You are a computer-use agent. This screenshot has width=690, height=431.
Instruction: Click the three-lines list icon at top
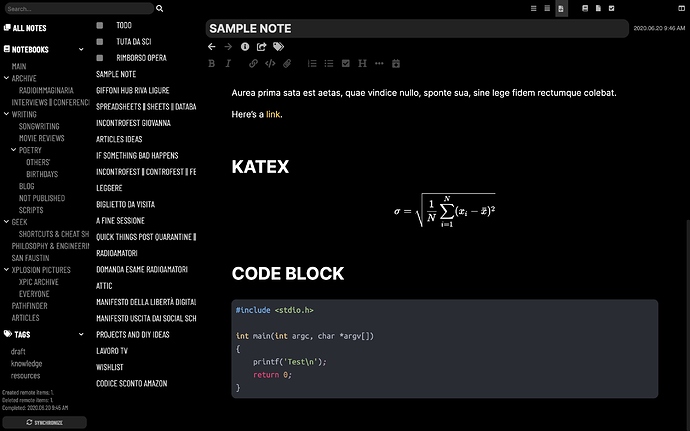click(533, 8)
